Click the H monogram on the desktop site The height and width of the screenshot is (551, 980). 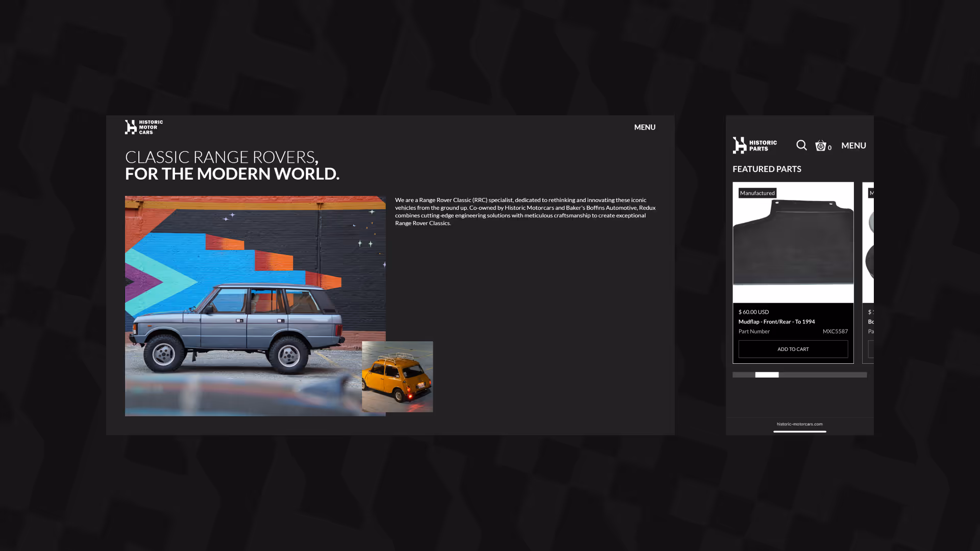(130, 127)
